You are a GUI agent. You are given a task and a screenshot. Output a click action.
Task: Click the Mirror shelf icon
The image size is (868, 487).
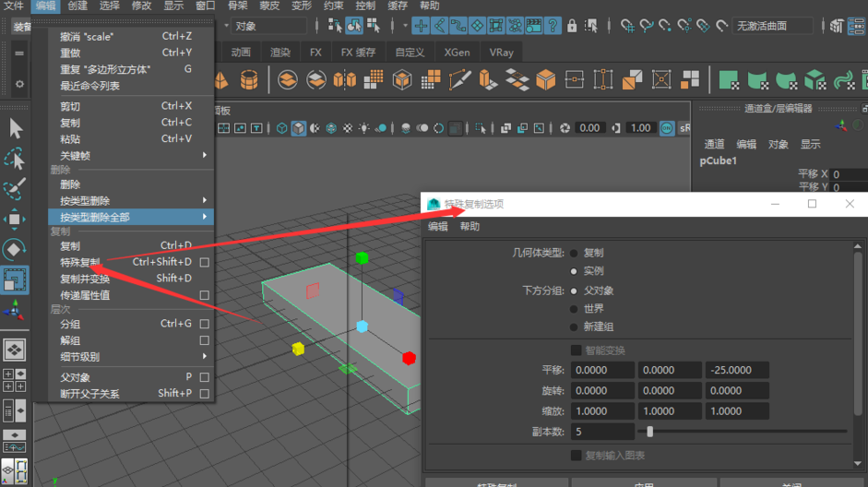(x=344, y=79)
